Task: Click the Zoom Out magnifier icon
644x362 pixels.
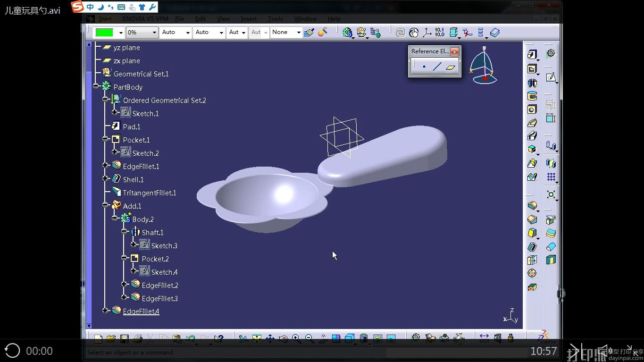Action: 309,338
